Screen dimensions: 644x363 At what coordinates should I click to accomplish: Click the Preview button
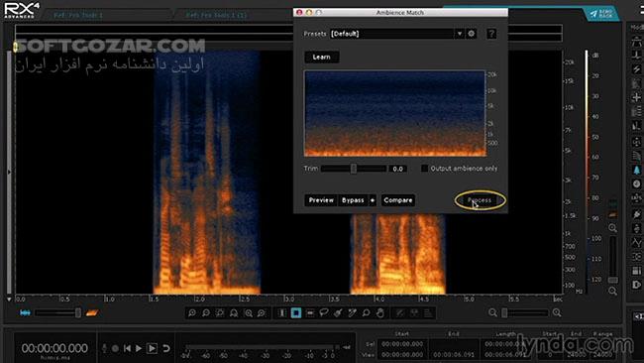tap(321, 200)
